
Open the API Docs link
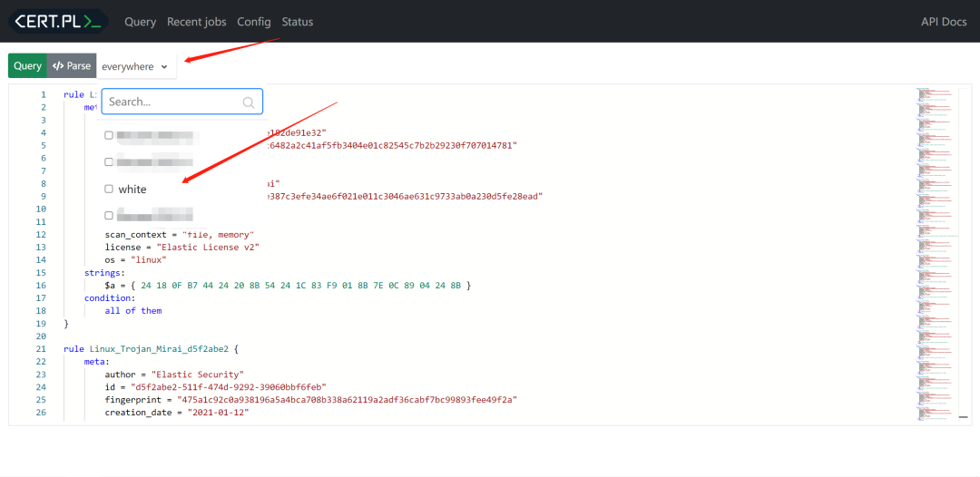[x=944, y=22]
